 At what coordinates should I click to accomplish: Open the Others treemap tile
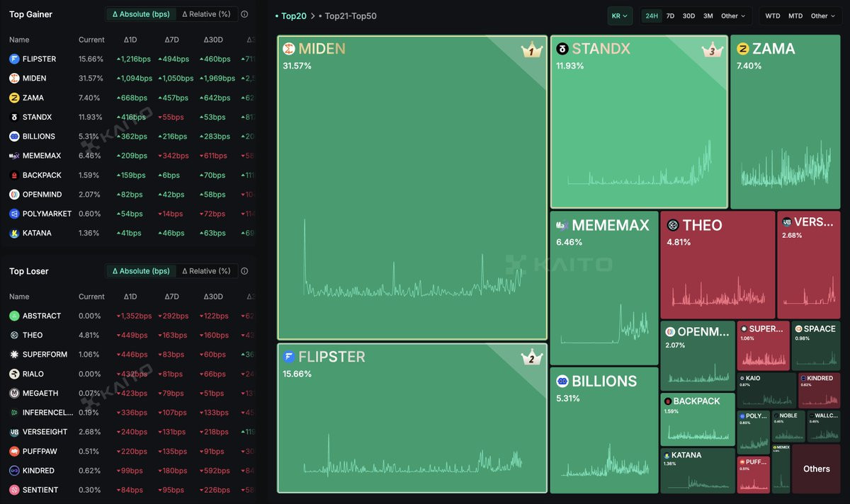pos(816,469)
